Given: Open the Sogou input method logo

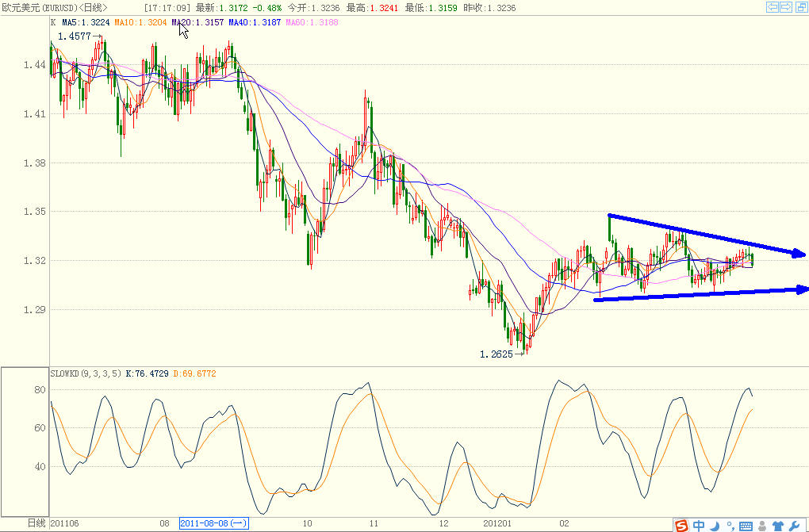Looking at the screenshot, I should point(682,526).
